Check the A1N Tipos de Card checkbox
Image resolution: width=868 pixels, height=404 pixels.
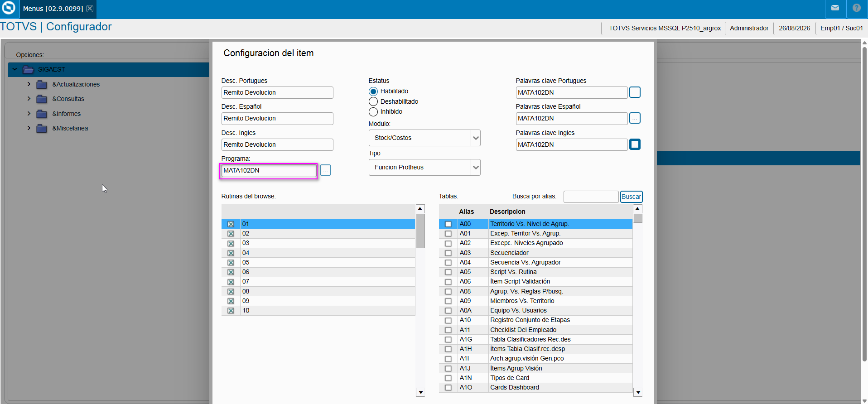[x=448, y=378]
